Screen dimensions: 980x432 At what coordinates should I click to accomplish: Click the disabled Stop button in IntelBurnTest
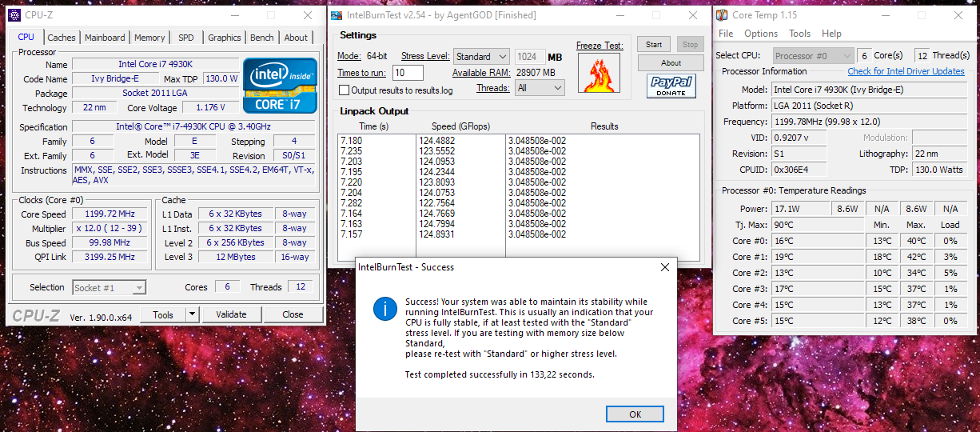click(x=690, y=45)
